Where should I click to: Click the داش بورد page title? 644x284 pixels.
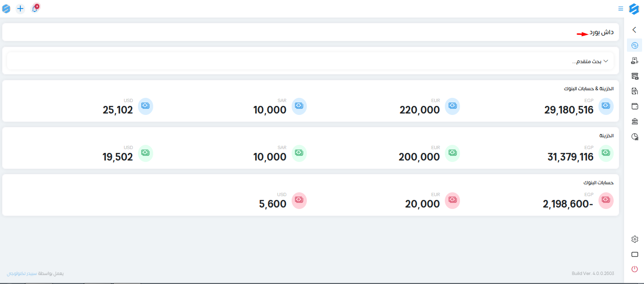(601, 32)
